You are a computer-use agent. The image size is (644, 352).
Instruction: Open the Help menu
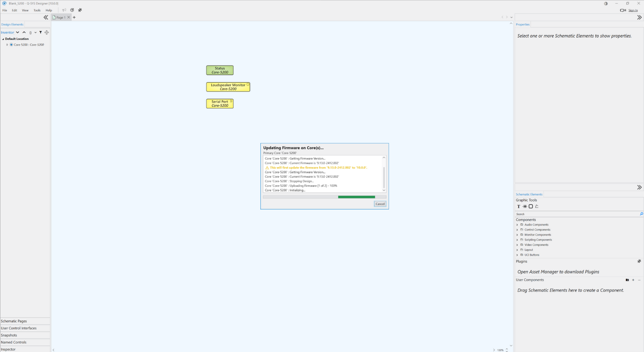pos(49,10)
